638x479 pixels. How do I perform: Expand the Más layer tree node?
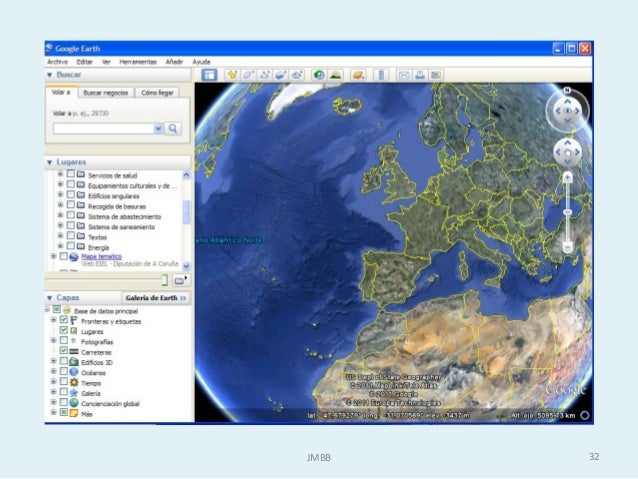(54, 412)
